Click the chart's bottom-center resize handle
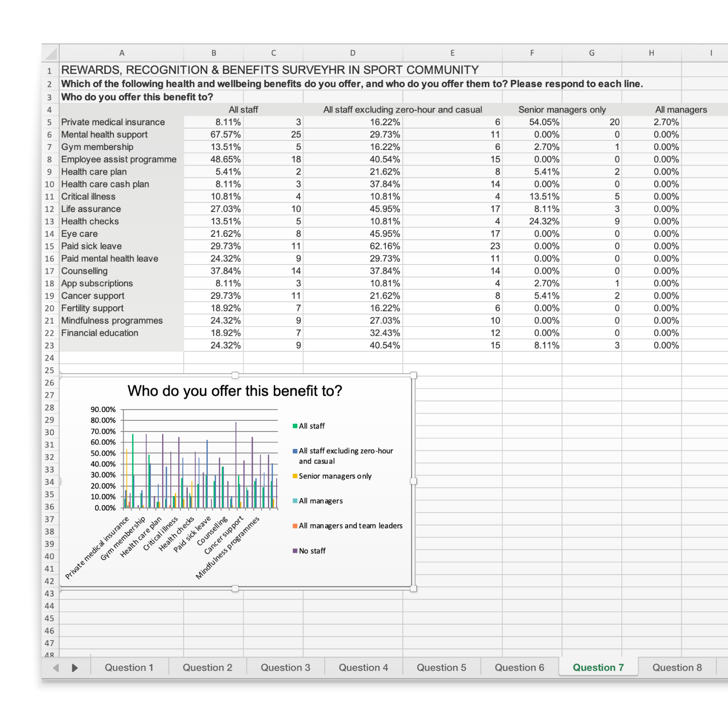 (x=235, y=589)
